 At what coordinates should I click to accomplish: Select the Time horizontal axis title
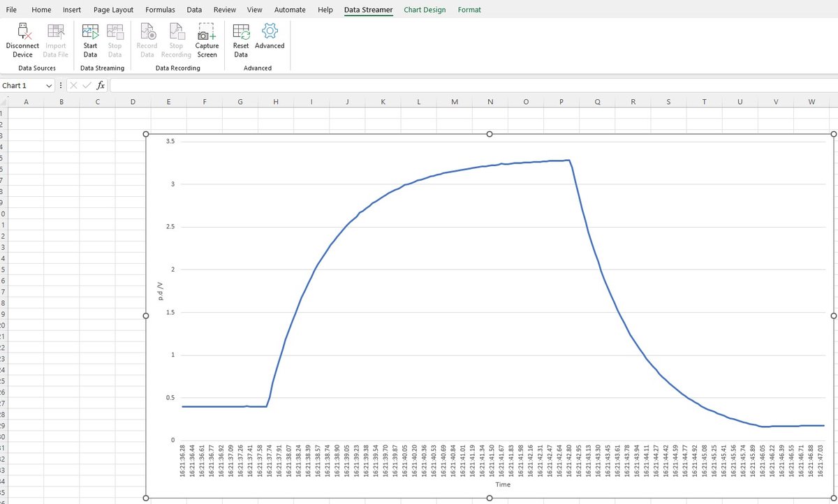503,484
